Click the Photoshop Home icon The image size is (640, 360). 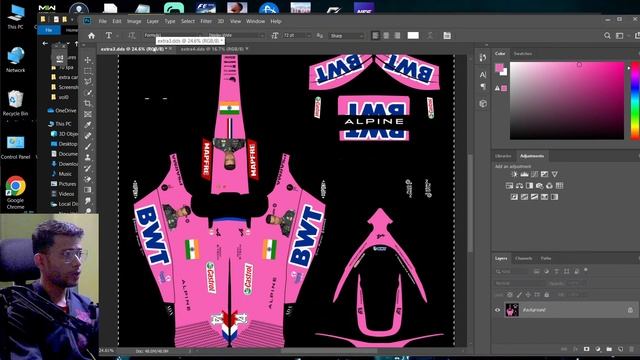click(x=91, y=36)
